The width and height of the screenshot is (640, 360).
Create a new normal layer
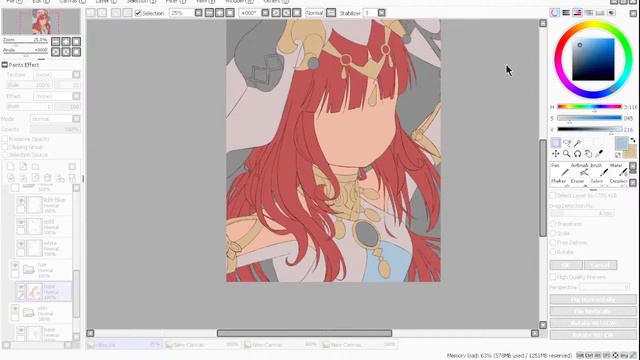11,166
